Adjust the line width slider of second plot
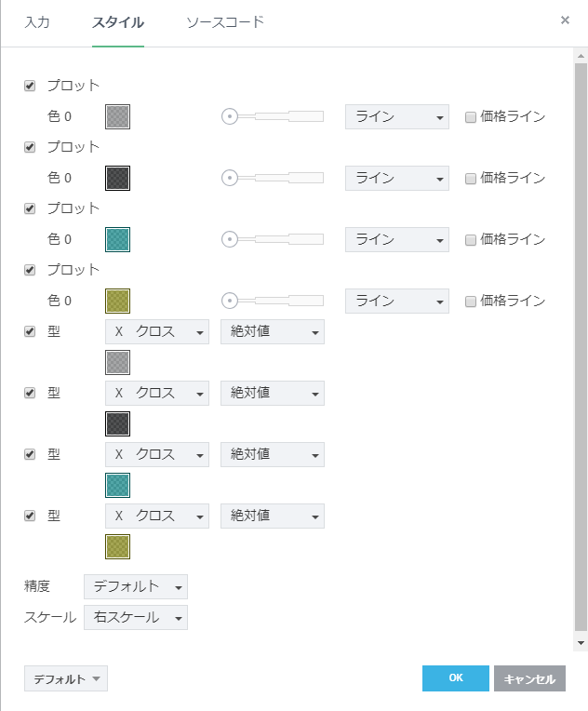Image resolution: width=588 pixels, height=711 pixels. click(274, 178)
